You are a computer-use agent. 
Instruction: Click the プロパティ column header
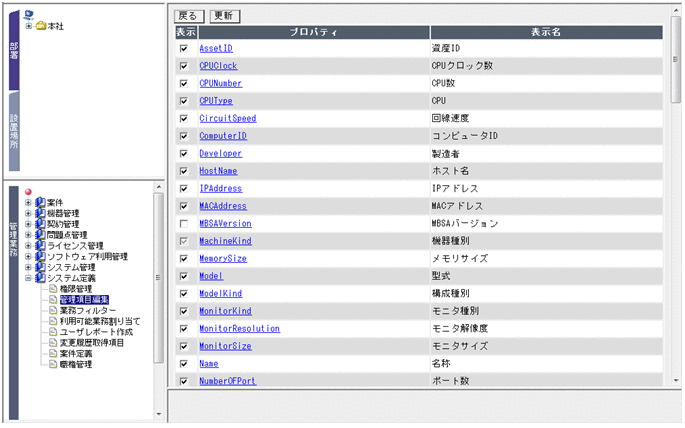[x=314, y=32]
